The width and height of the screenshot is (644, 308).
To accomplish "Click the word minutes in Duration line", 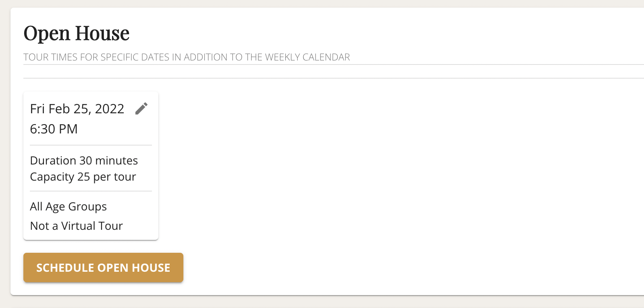I will (x=116, y=160).
